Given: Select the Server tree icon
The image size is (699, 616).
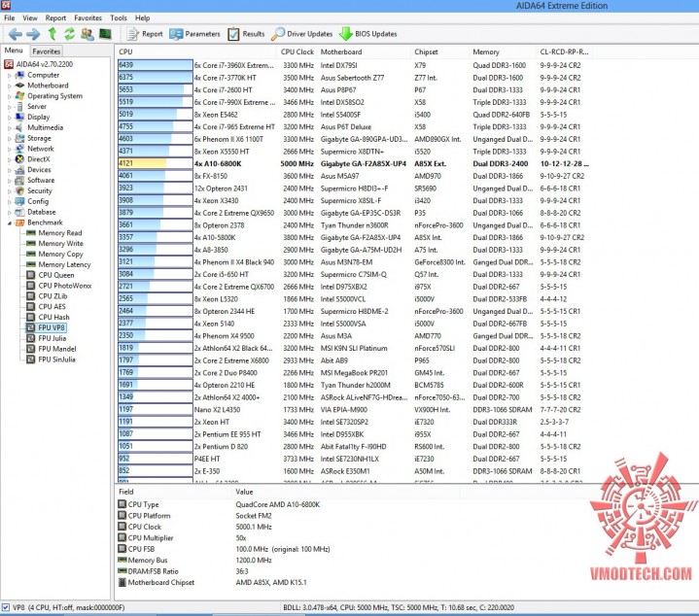Looking at the screenshot, I should (19, 107).
